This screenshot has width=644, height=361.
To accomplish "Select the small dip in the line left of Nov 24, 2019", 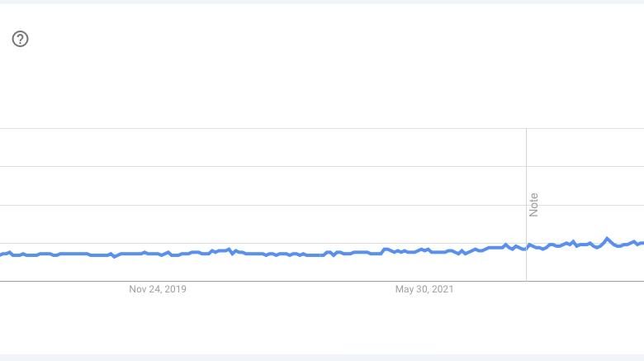I will pos(114,256).
